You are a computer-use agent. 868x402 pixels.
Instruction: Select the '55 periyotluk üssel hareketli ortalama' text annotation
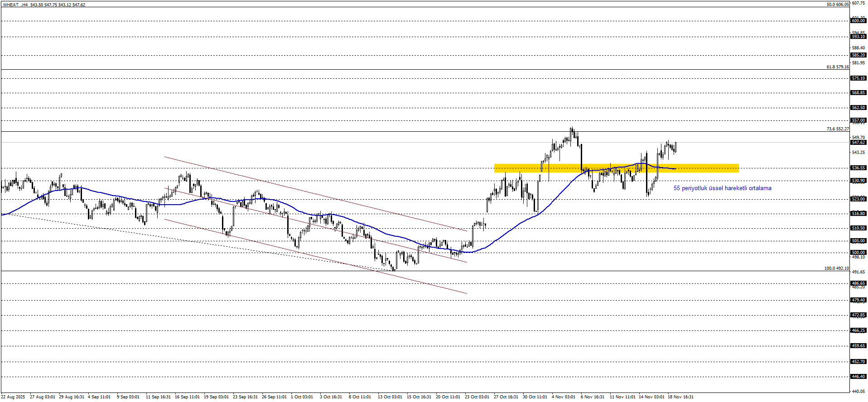722,188
